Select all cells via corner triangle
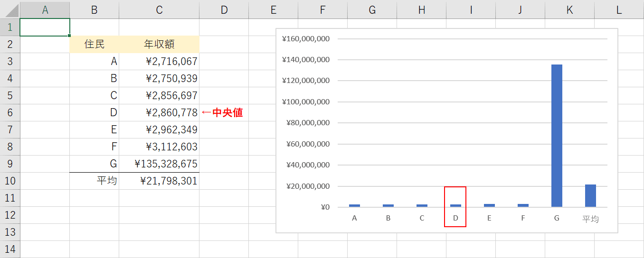 coord(10,10)
